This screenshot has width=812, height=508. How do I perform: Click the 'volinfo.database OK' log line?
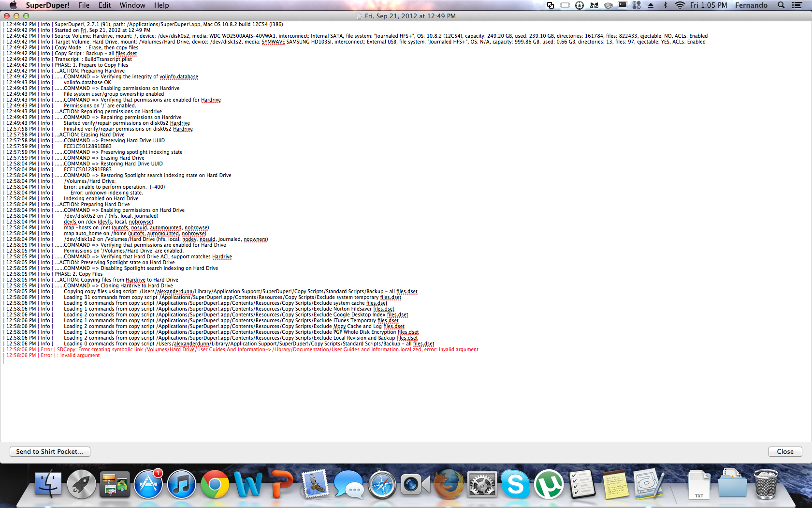[x=87, y=82]
